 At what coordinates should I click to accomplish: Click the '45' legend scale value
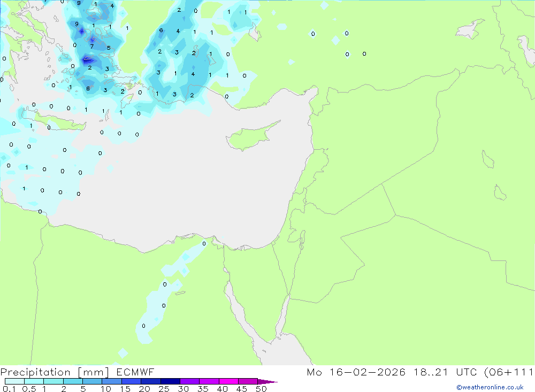(242, 389)
